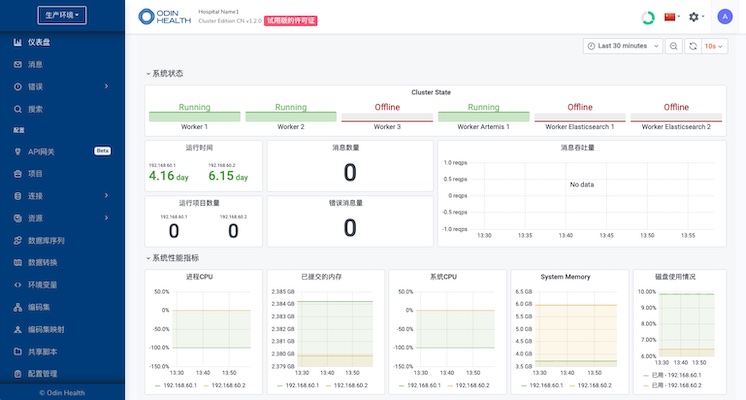746x400 pixels.
Task: Open the 生产环境 environment dropdown
Action: (x=62, y=15)
